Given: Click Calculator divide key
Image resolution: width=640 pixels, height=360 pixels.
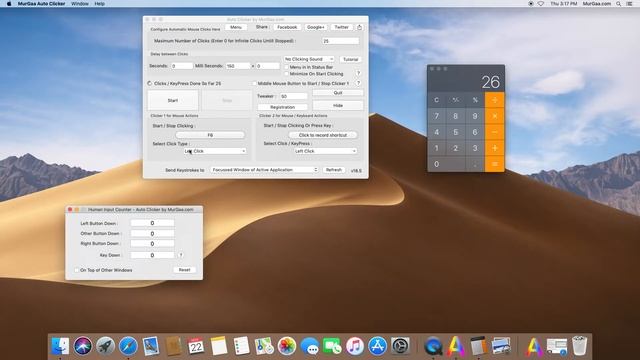Looking at the screenshot, I should [x=495, y=100].
